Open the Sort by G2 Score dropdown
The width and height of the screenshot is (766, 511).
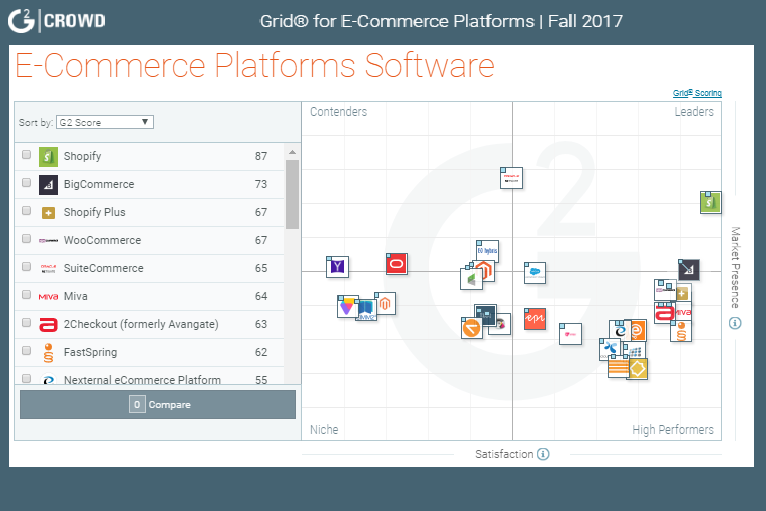(105, 122)
